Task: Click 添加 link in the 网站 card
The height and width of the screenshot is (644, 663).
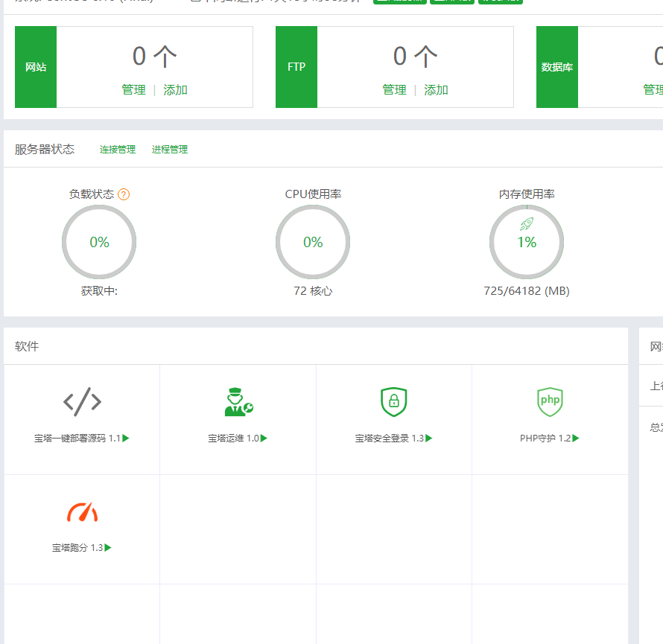Action: coord(175,89)
